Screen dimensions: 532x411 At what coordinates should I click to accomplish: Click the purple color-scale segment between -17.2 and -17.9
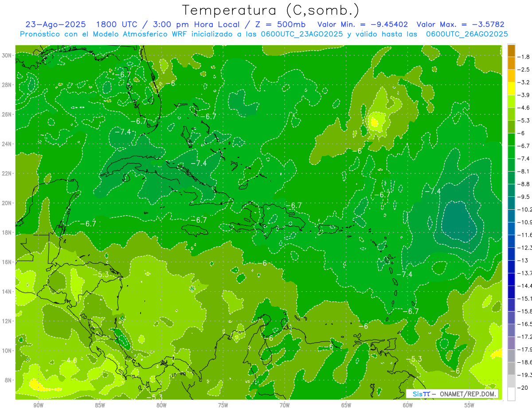coord(511,343)
